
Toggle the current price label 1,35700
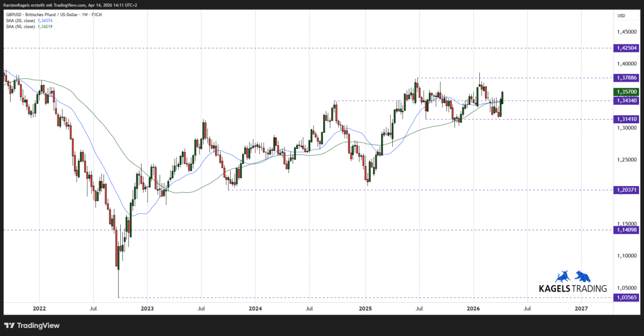click(627, 91)
